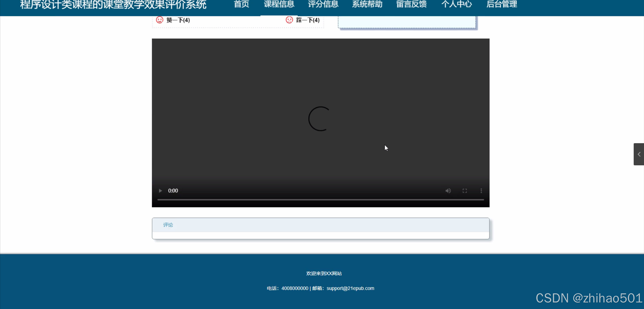The image size is (644, 309).
Task: Open 个人中心 from the top menu
Action: click(457, 4)
